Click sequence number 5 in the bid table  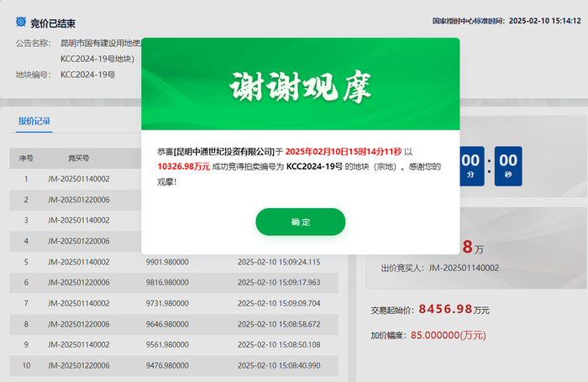(x=26, y=262)
